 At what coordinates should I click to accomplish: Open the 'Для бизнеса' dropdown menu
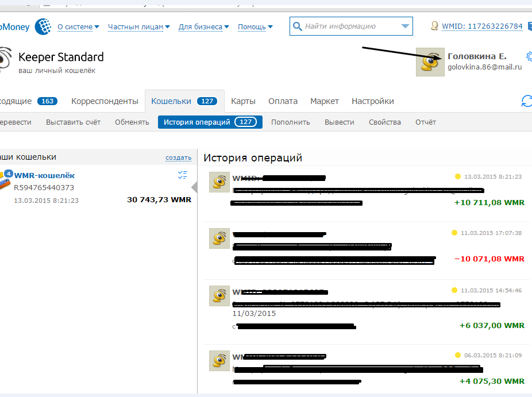point(203,26)
